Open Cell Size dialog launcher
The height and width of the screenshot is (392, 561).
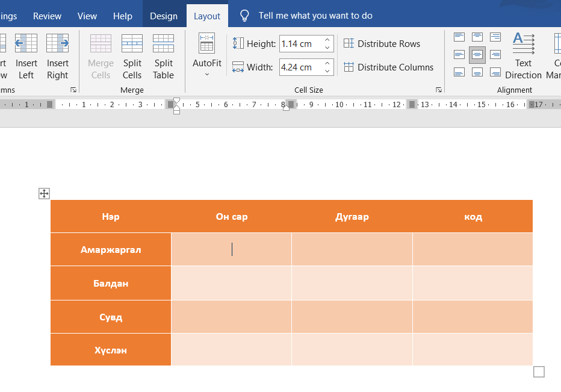click(439, 90)
